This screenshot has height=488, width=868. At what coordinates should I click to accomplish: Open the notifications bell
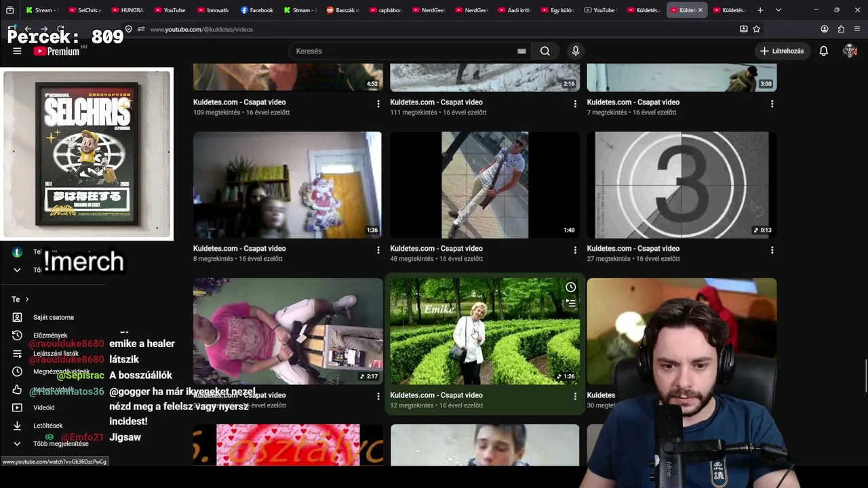(x=824, y=51)
